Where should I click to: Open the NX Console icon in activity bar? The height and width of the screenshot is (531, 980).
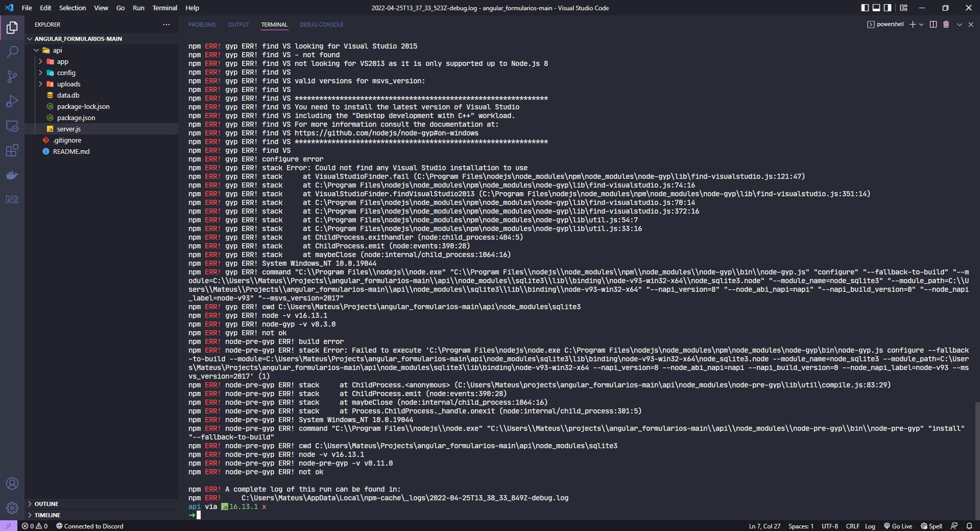pos(12,199)
